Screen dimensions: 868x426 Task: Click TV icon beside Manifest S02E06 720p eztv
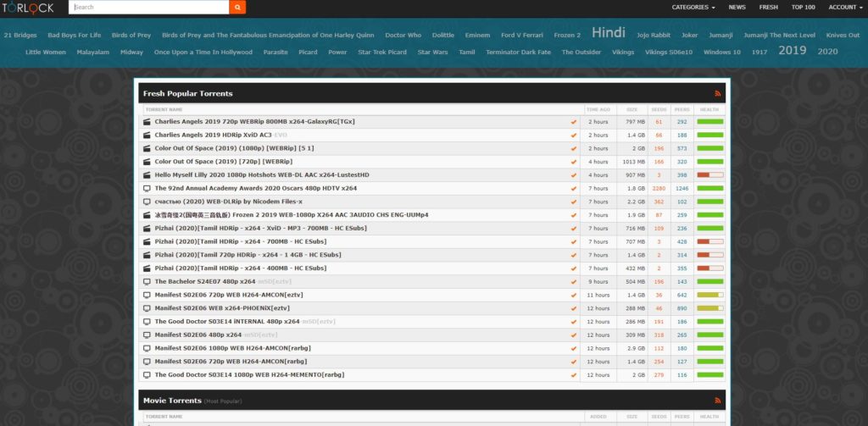pos(147,295)
